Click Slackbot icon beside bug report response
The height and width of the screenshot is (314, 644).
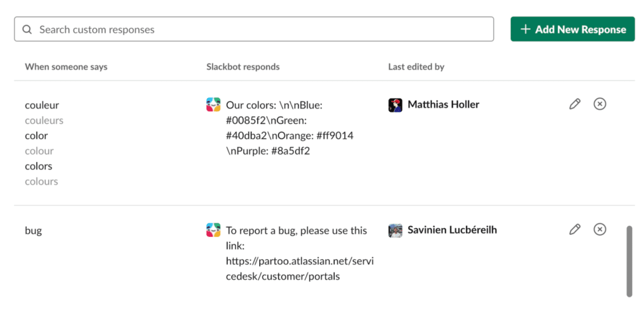click(213, 230)
